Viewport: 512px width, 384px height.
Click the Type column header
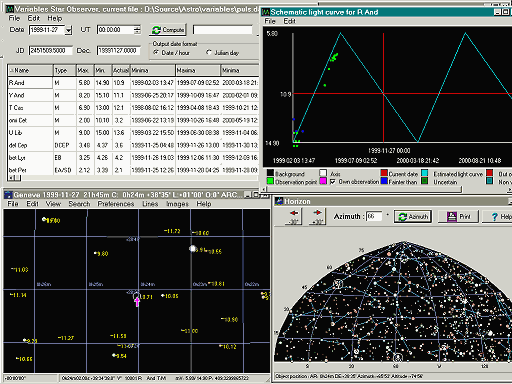click(x=65, y=70)
